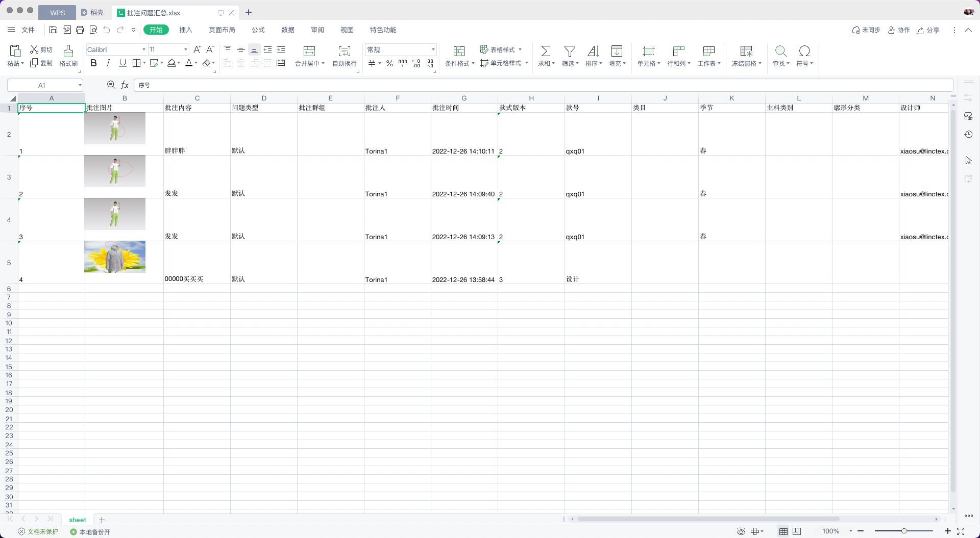The image size is (980, 538).
Task: Click the Merge and Center (合并居中) icon
Action: pyautogui.click(x=309, y=51)
